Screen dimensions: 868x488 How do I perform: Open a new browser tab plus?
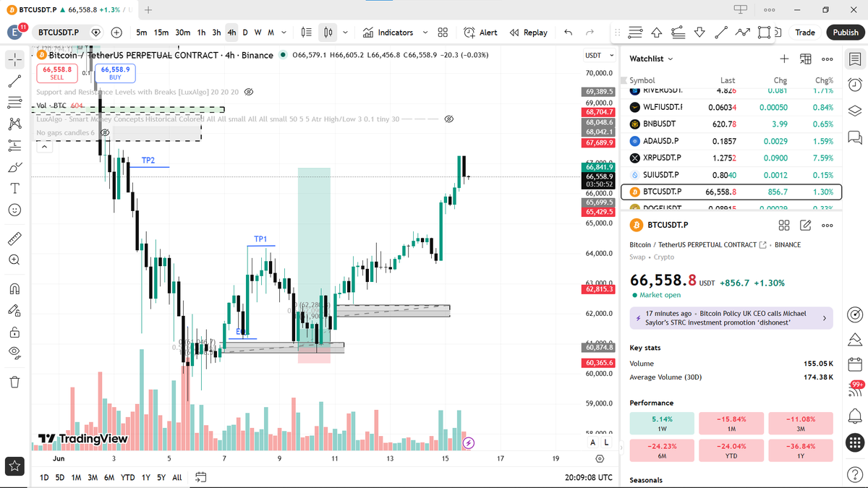click(148, 9)
